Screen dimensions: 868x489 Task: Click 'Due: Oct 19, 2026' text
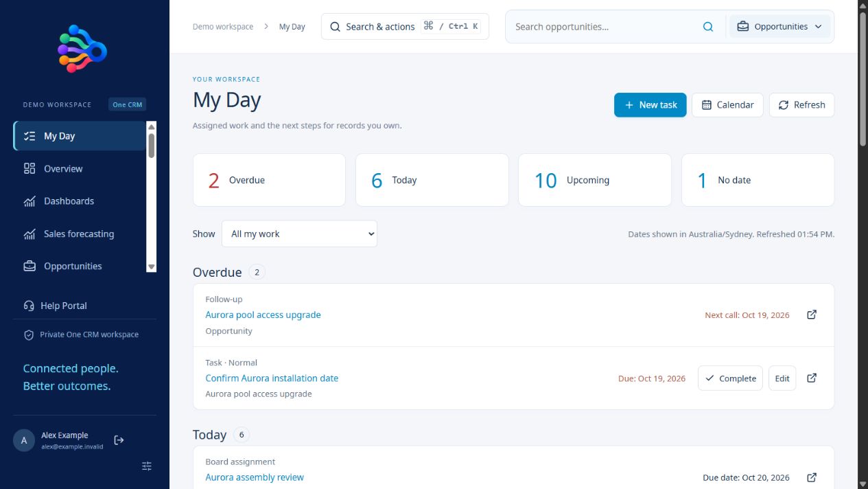[x=652, y=378]
